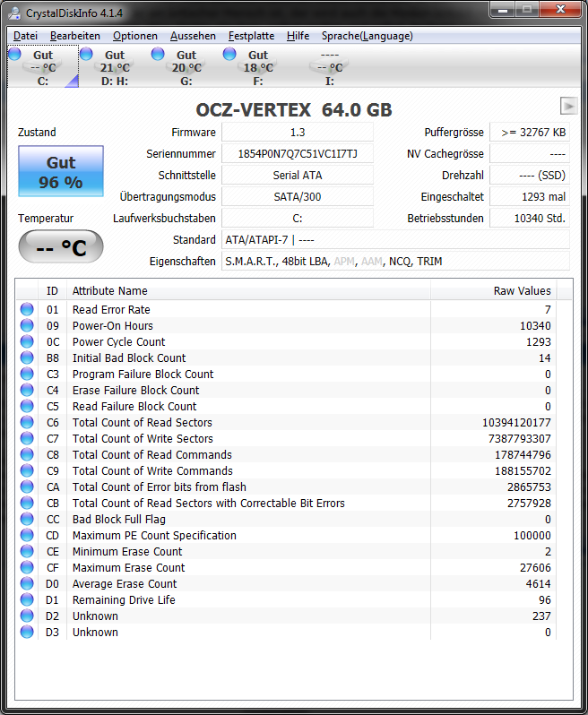The image size is (588, 715).
Task: Click the status icon for Error bits from flash
Action: coord(27,487)
